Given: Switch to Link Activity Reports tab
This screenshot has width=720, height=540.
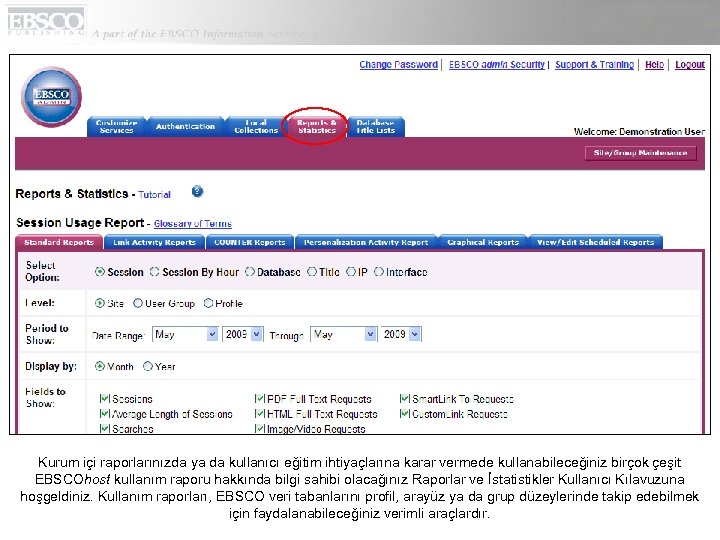Looking at the screenshot, I should [x=154, y=242].
